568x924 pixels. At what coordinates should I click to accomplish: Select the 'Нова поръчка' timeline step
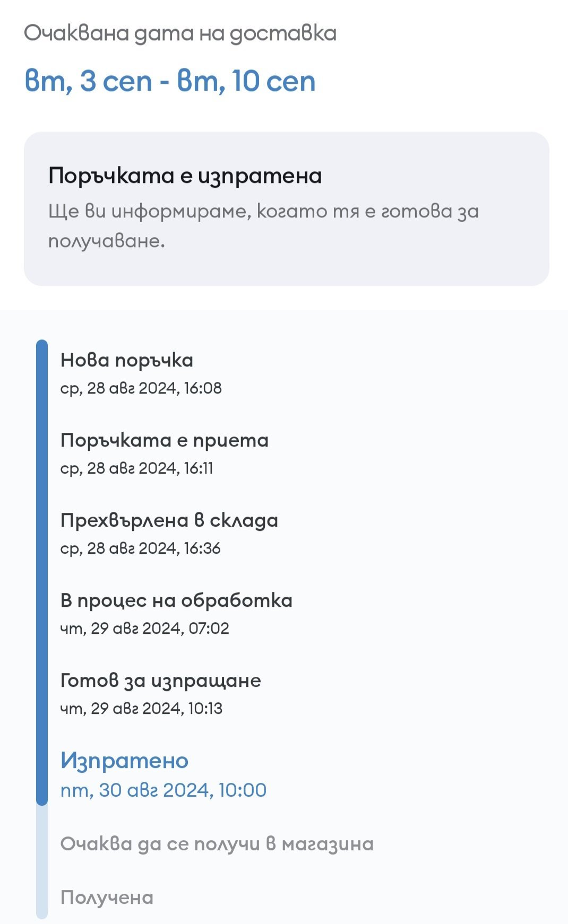point(127,360)
